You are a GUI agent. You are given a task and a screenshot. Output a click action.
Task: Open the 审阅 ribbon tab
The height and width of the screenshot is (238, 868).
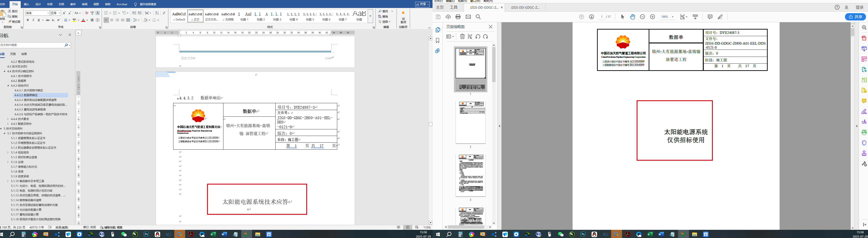[85, 4]
